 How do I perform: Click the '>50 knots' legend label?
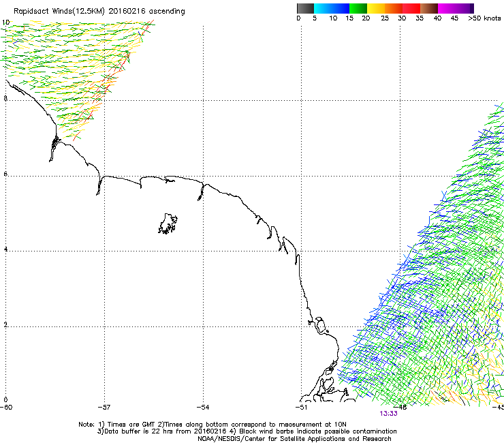484,18
